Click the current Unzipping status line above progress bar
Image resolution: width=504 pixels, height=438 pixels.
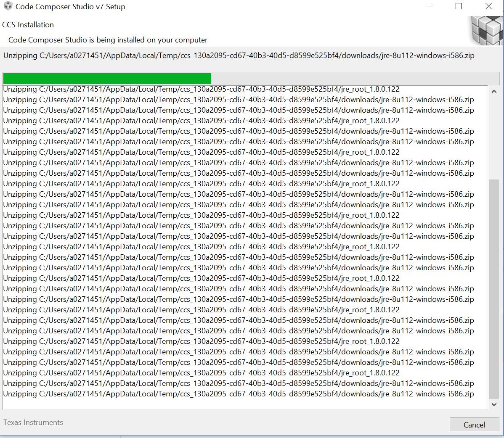(239, 55)
